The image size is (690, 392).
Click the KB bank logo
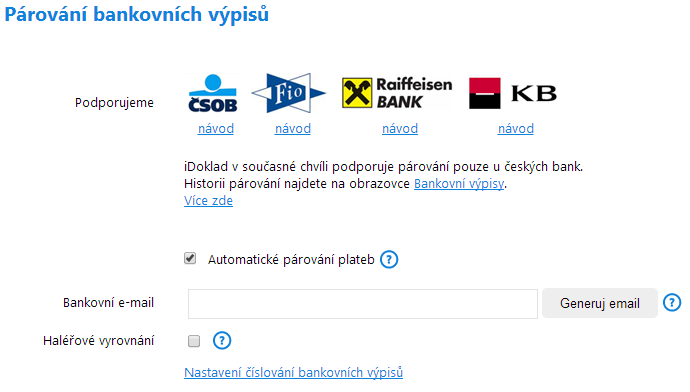[x=513, y=93]
